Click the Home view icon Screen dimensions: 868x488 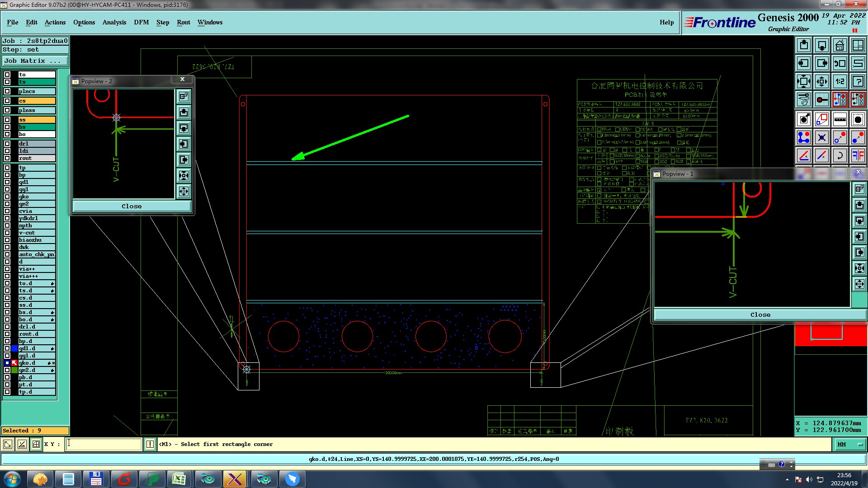pyautogui.click(x=840, y=45)
